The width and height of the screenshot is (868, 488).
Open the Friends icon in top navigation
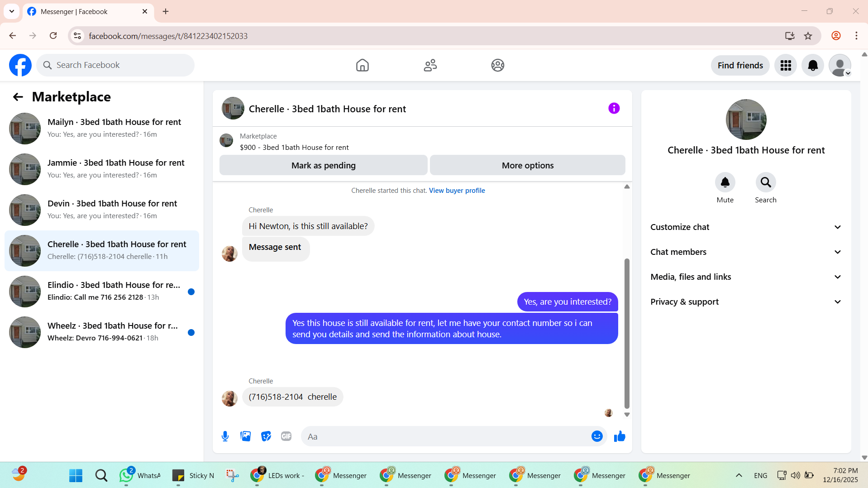point(430,65)
